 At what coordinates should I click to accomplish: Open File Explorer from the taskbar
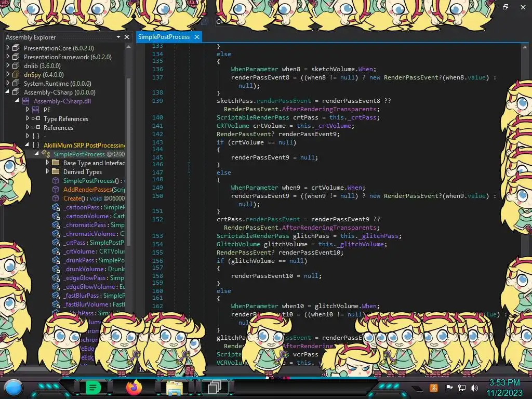point(175,388)
